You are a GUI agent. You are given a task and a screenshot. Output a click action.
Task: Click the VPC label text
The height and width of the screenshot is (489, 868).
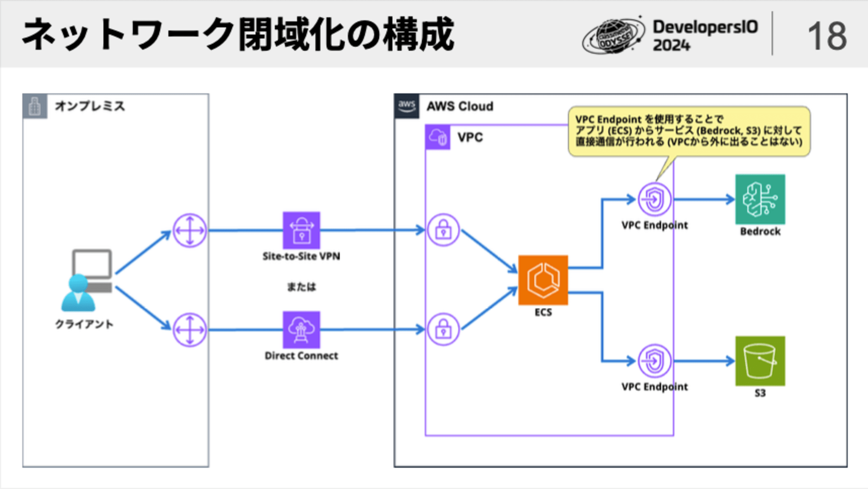pos(470,137)
